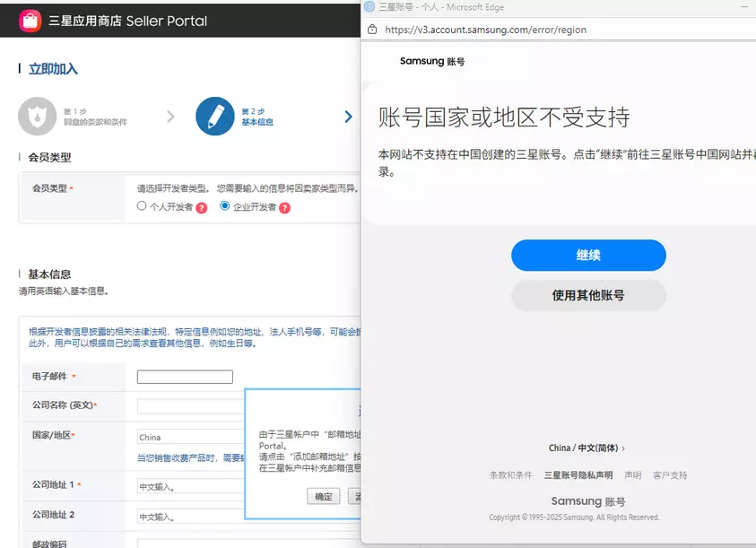Click the 请用英语输入基本信息。 note

(64, 291)
